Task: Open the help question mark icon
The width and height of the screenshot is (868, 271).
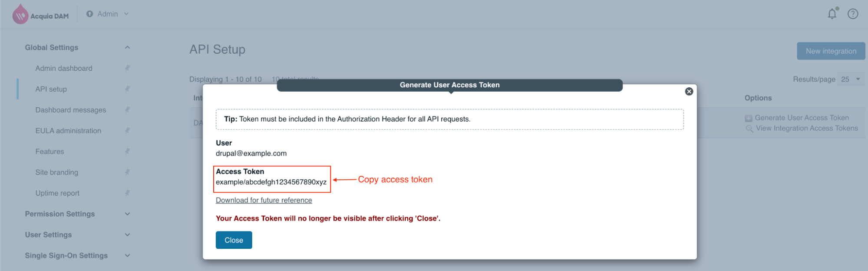Action: [x=853, y=14]
